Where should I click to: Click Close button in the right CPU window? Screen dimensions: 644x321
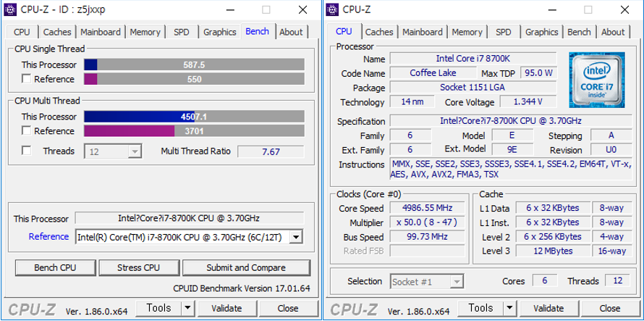pos(610,308)
